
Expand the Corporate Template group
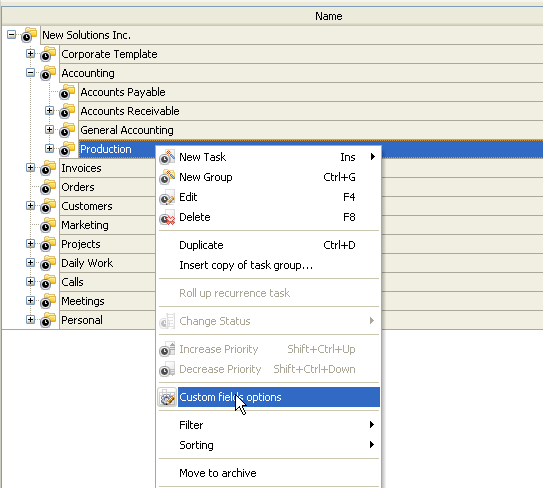(x=30, y=54)
